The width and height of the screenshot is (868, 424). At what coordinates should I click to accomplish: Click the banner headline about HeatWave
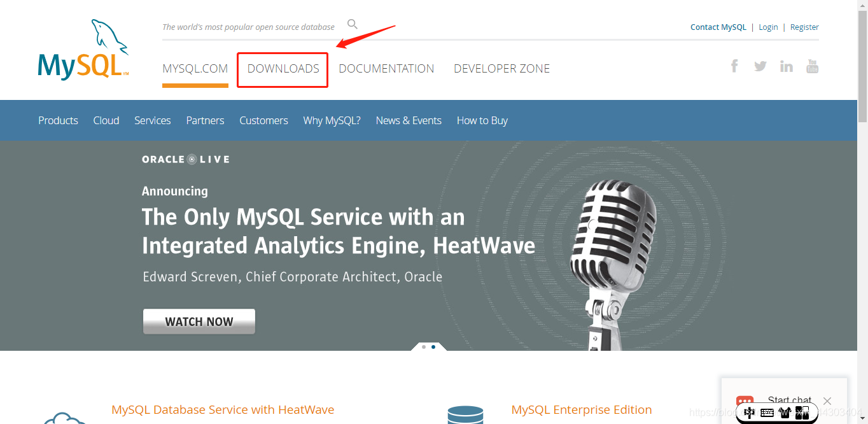coord(339,231)
